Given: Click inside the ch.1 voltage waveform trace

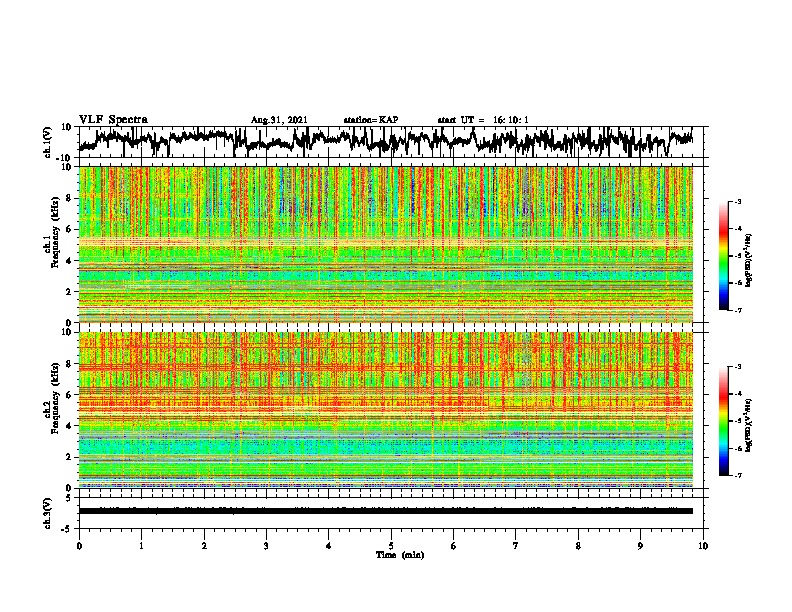Looking at the screenshot, I should click(386, 142).
